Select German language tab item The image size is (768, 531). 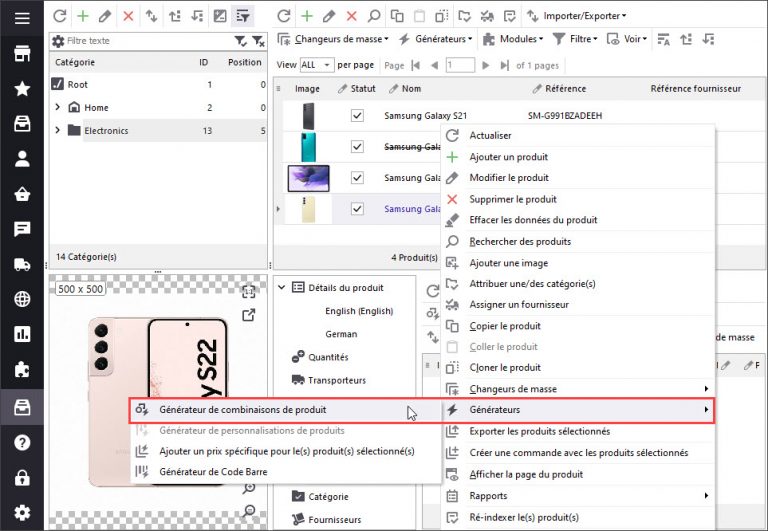tap(341, 334)
